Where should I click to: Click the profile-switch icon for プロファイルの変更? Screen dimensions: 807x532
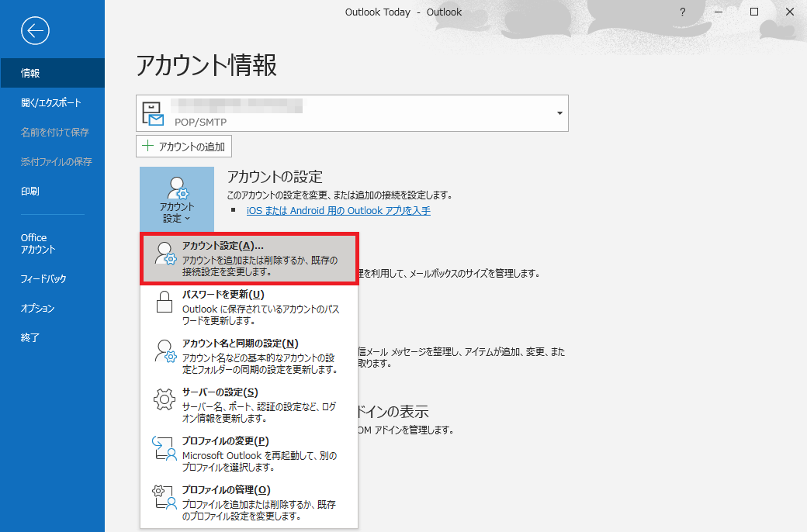pos(165,448)
